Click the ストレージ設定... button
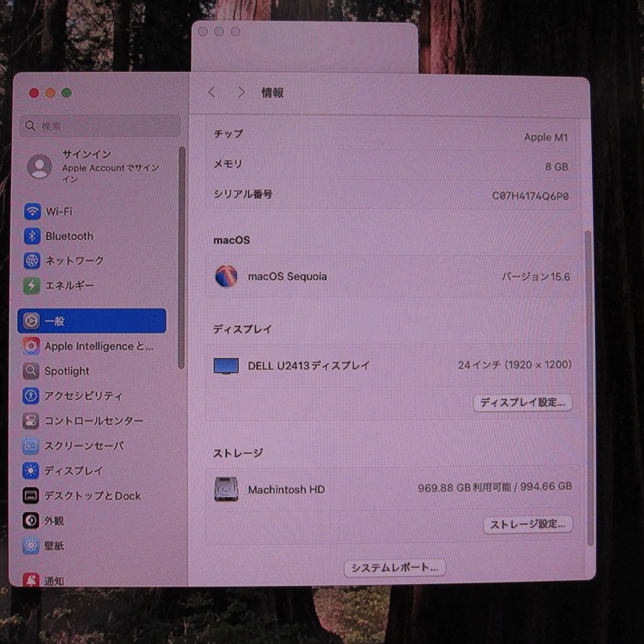Viewport: 644px width, 644px height. coord(527,524)
